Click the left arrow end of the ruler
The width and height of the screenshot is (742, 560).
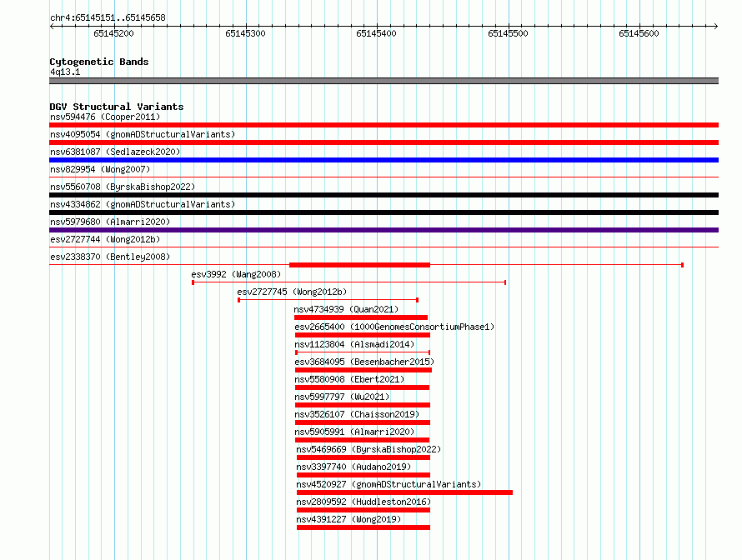(52, 26)
